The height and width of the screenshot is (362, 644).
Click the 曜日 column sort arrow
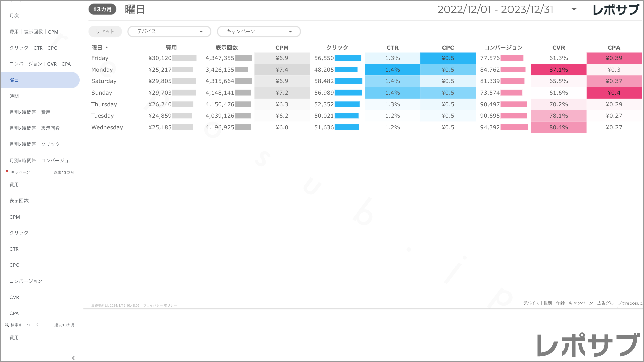coord(107,48)
